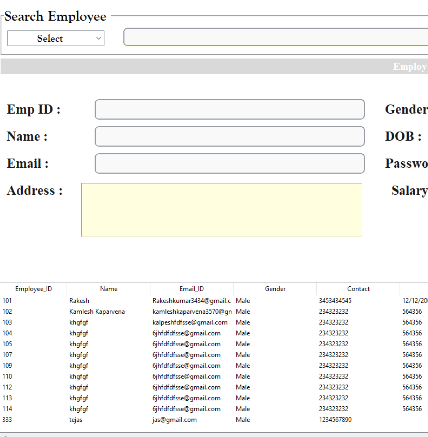Click the Gender column header
The width and height of the screenshot is (428, 437).
(x=275, y=289)
